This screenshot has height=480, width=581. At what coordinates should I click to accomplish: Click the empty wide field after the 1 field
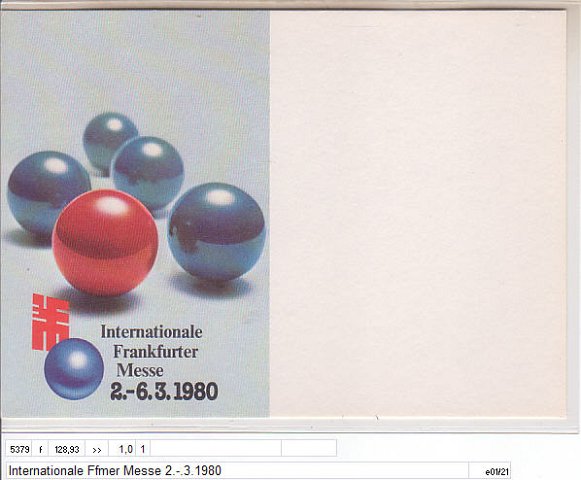[216, 448]
